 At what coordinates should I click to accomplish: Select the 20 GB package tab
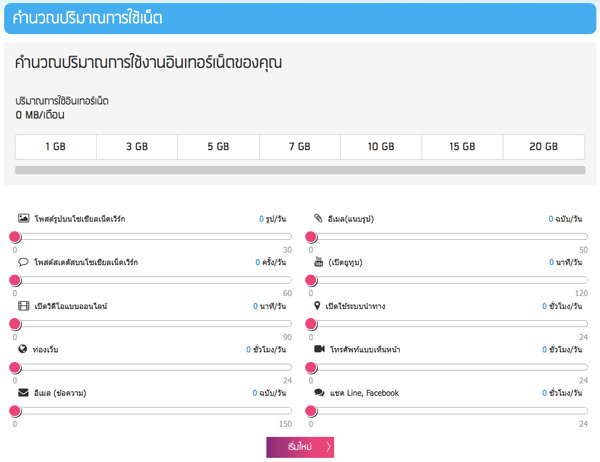(544, 147)
